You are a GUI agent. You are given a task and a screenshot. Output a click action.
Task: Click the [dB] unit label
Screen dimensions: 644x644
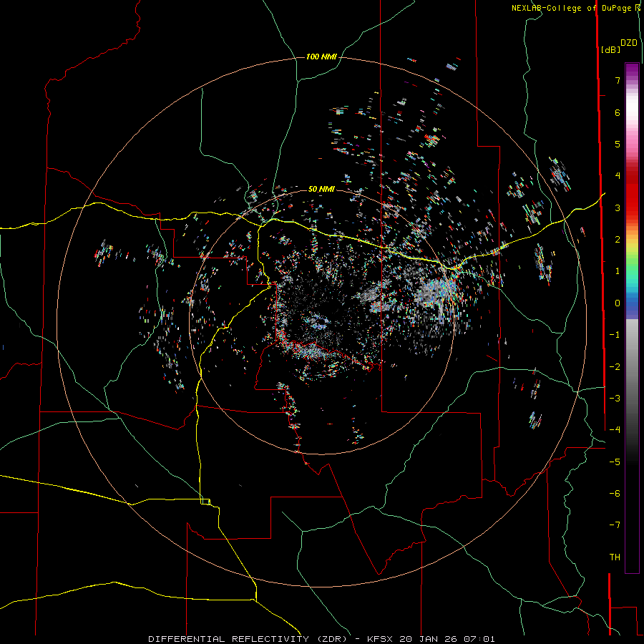click(610, 50)
